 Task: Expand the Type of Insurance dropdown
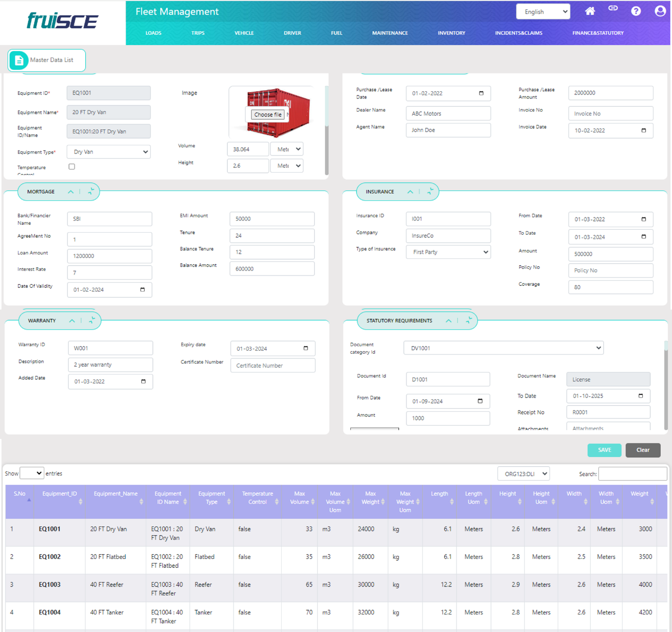[x=448, y=252]
